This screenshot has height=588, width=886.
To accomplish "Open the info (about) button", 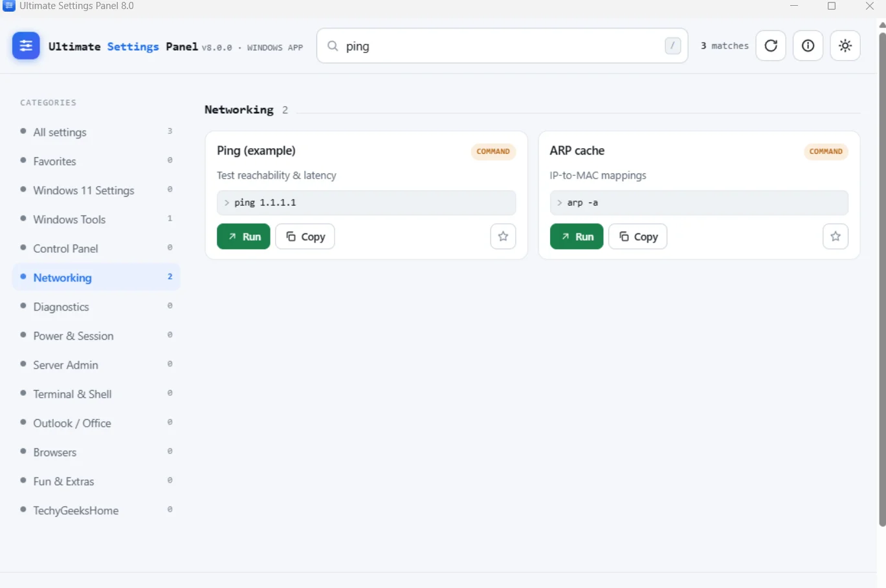I will point(808,46).
